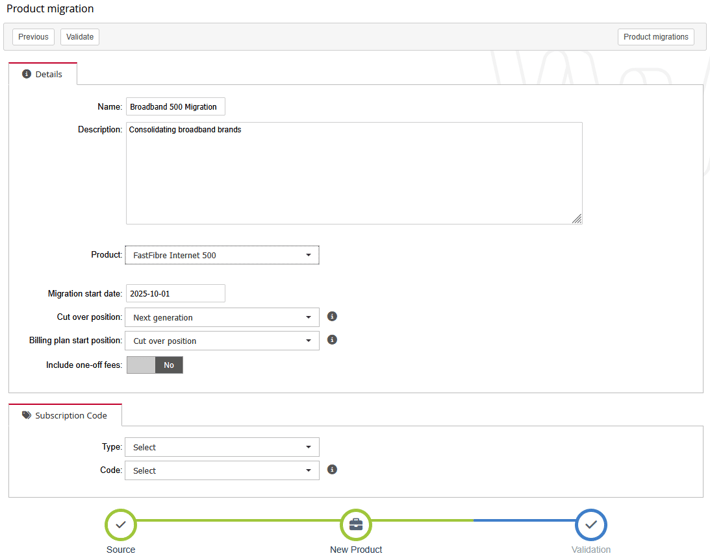
Task: Click the New Product briefcase step icon
Action: point(356,524)
